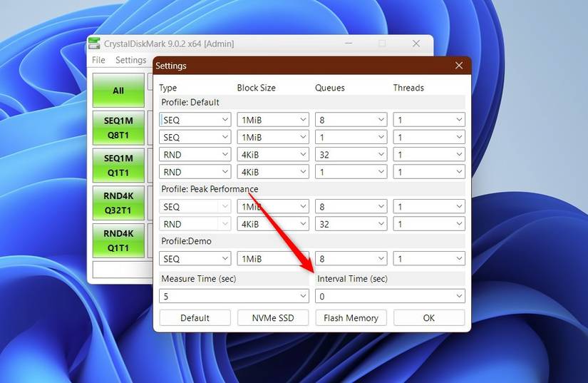The width and height of the screenshot is (588, 383).
Task: Open Peak Performance RND Threads dropdown
Action: (429, 224)
